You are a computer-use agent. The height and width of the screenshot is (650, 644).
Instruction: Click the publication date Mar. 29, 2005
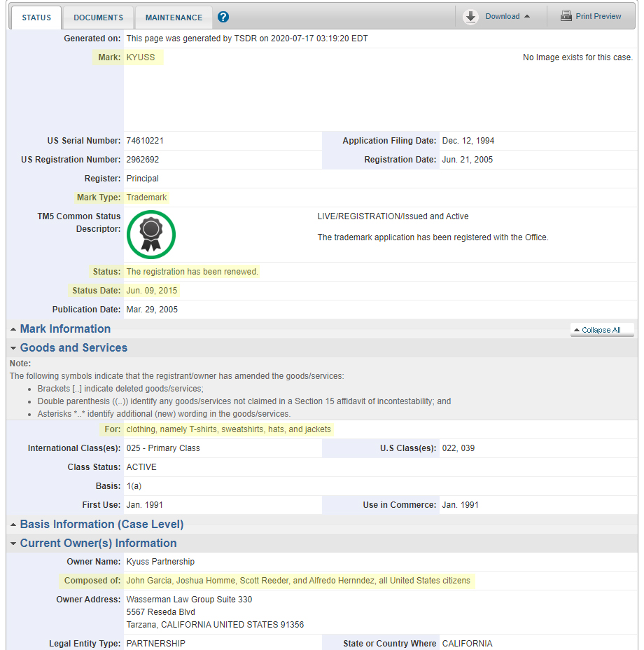[152, 310]
